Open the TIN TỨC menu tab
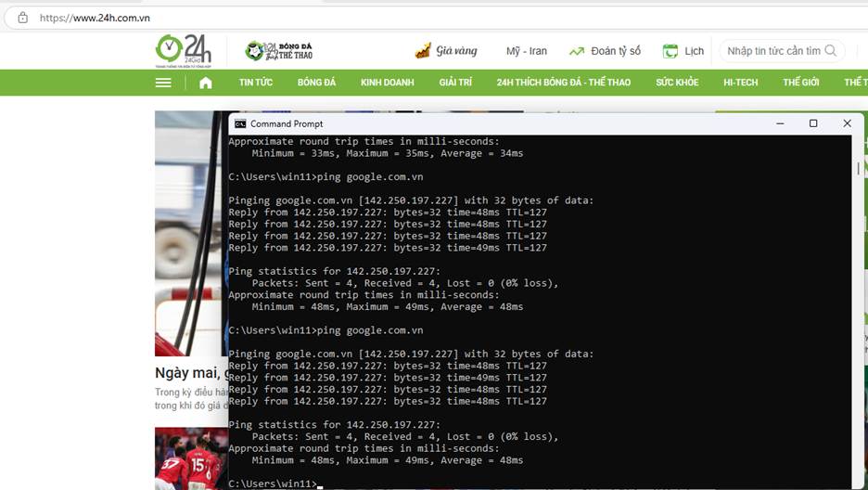This screenshot has height=490, width=868. pyautogui.click(x=256, y=83)
